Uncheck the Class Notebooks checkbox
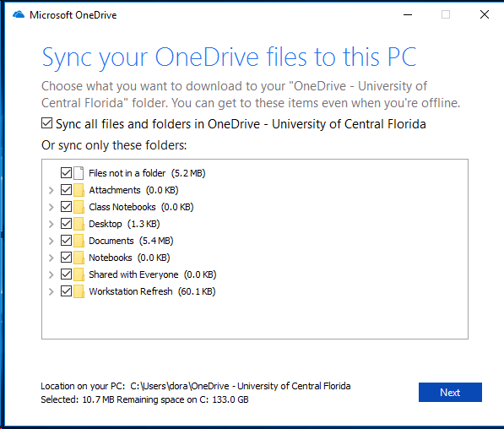This screenshot has height=429, width=504. click(66, 206)
